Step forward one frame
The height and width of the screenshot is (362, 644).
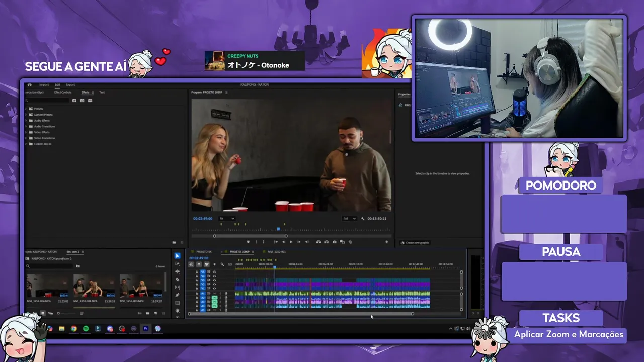tap(299, 242)
